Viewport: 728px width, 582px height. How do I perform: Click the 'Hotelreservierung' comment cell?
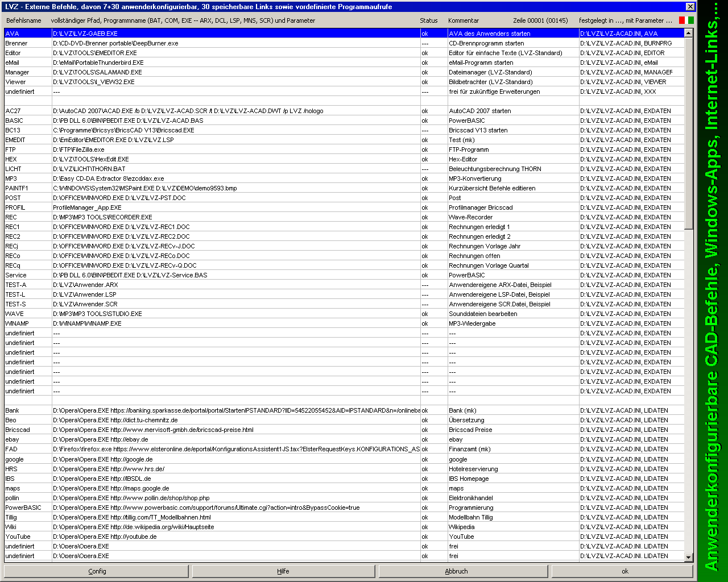[513, 469]
